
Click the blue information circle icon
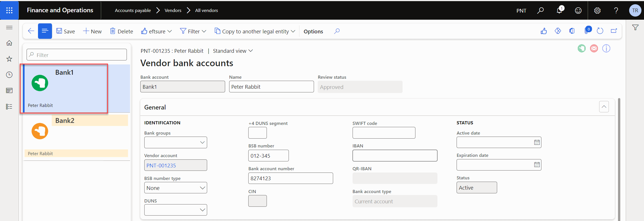click(606, 48)
